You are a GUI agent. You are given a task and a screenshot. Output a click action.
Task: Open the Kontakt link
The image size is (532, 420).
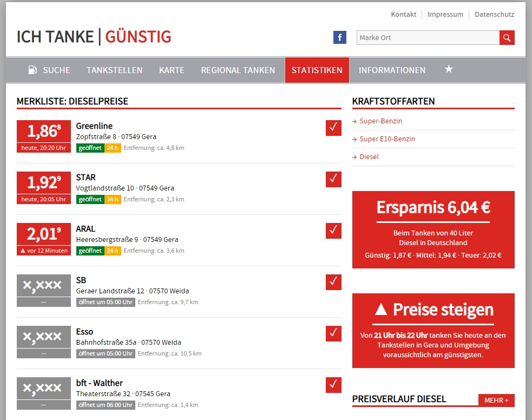[403, 14]
